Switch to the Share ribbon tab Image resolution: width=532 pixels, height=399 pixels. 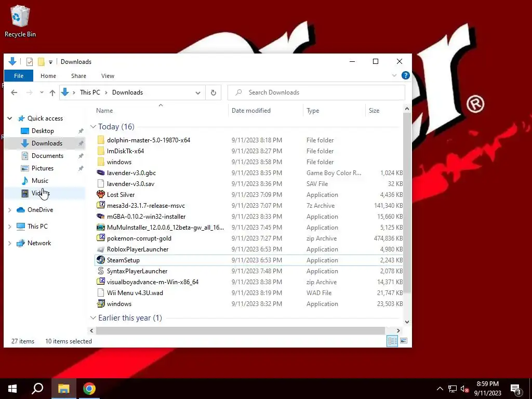[79, 76]
